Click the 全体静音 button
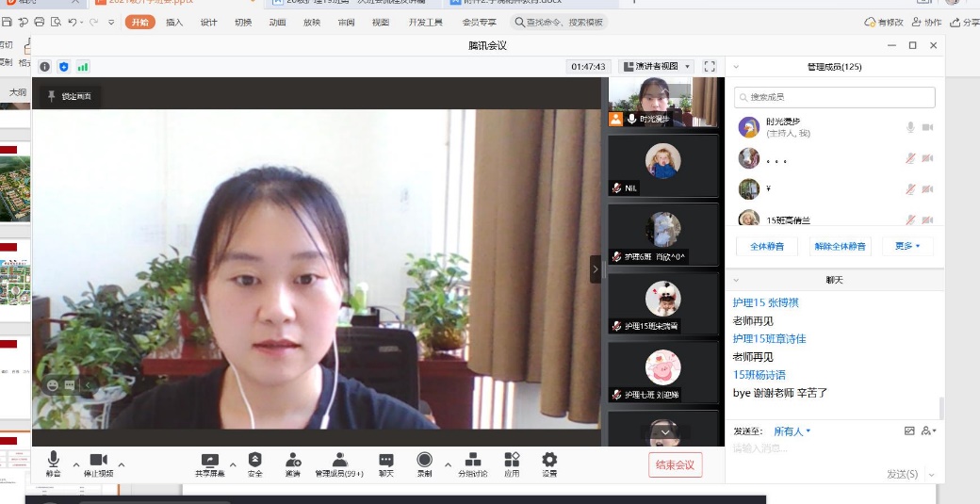This screenshot has height=504, width=980. pos(766,247)
